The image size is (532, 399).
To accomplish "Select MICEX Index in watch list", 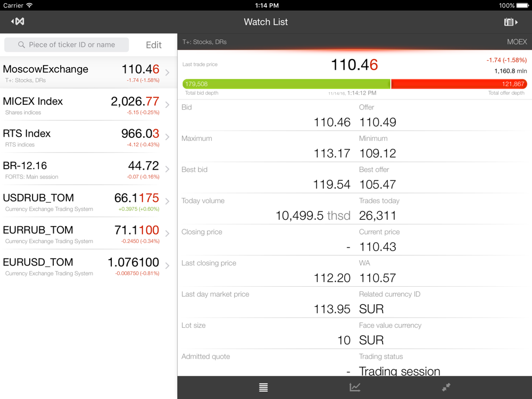I will (88, 104).
